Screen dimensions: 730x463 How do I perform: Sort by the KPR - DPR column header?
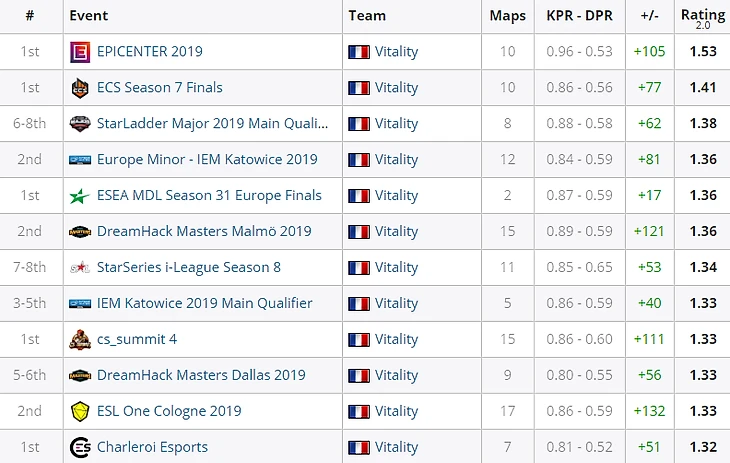click(x=580, y=16)
